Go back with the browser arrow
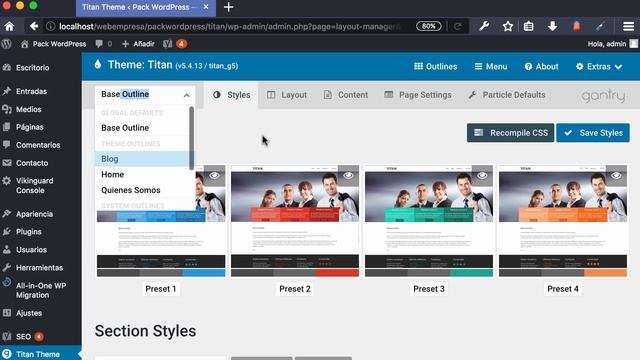The height and width of the screenshot is (360, 640). 34,27
